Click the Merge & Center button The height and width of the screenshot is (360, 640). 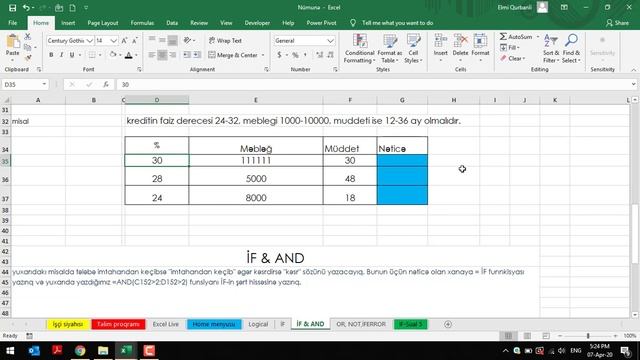(x=233, y=55)
